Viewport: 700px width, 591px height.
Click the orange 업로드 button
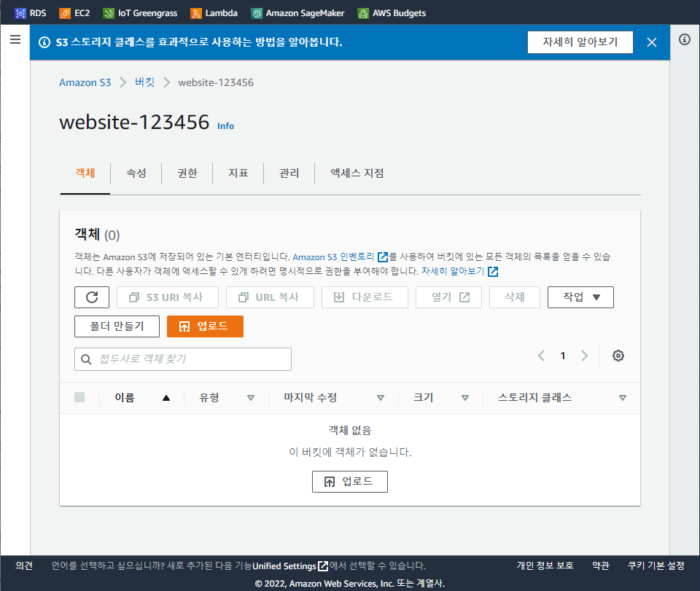tap(205, 326)
